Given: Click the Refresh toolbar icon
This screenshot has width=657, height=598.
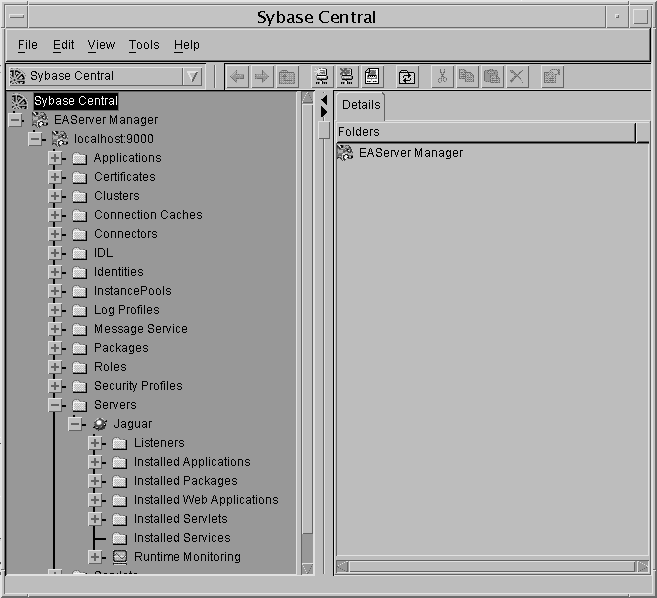Looking at the screenshot, I should tap(407, 77).
